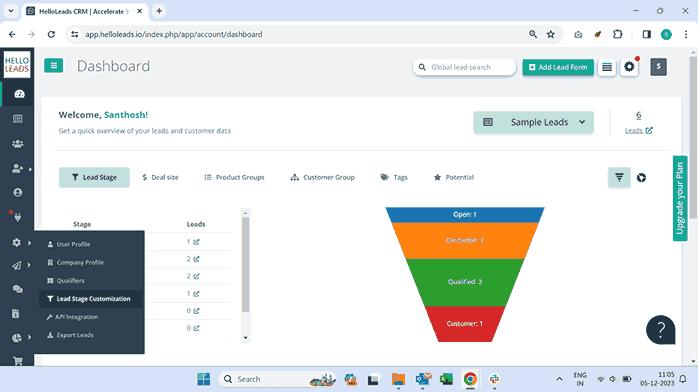The image size is (698, 392).
Task: Click the Global lead search field
Action: pyautogui.click(x=465, y=67)
